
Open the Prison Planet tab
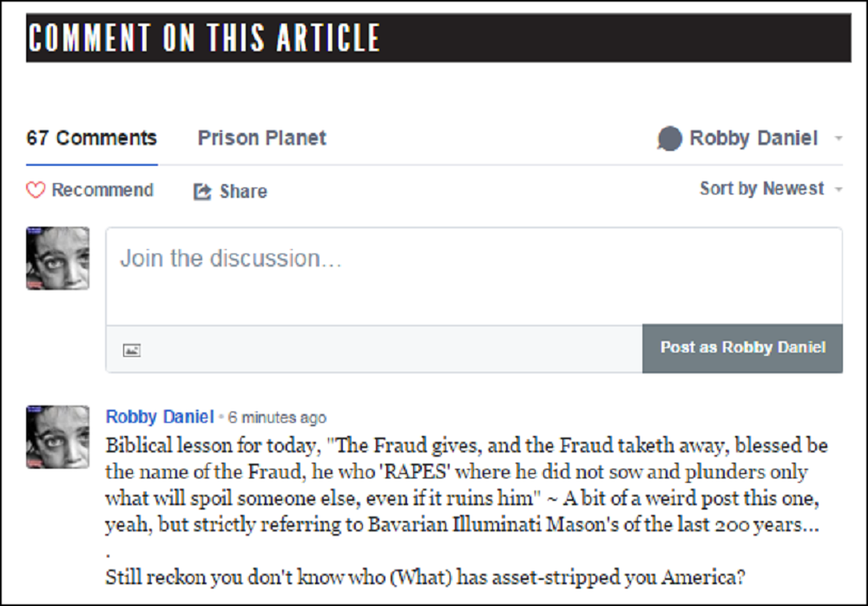click(262, 138)
